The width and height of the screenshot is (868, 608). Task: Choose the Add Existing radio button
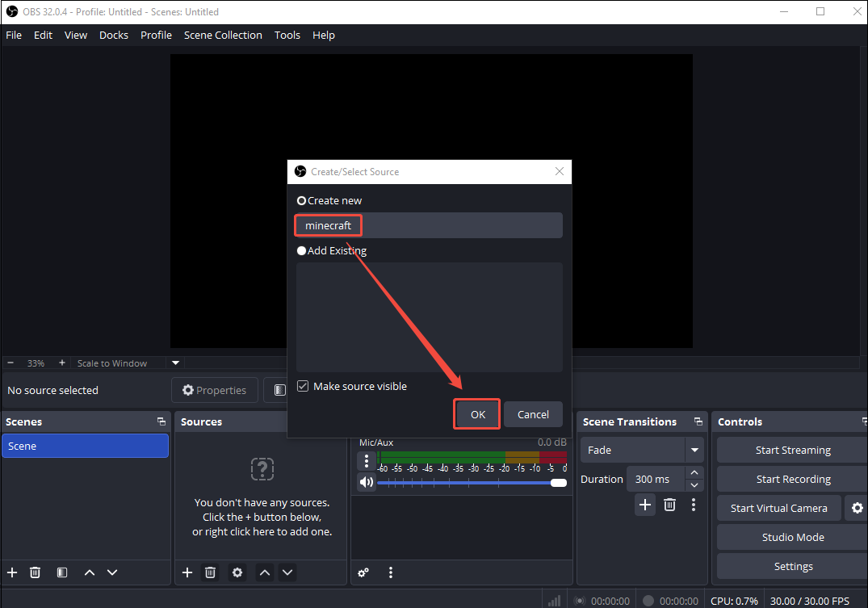coord(301,250)
